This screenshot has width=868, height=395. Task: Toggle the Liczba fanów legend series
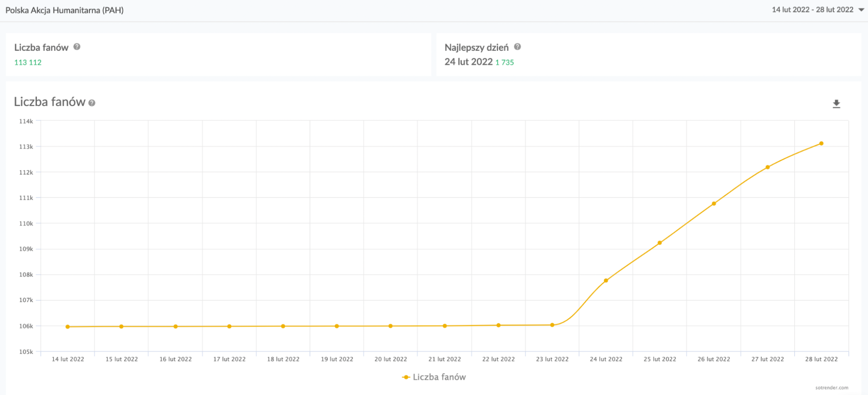point(439,377)
